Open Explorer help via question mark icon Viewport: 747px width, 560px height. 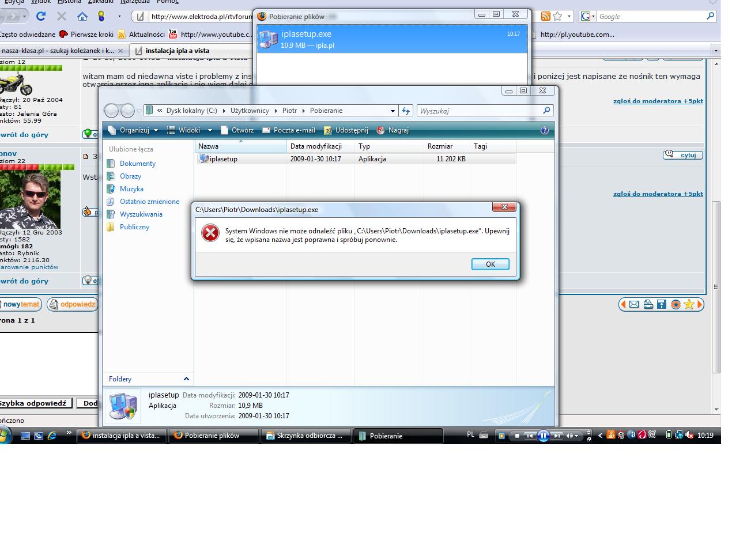point(544,130)
